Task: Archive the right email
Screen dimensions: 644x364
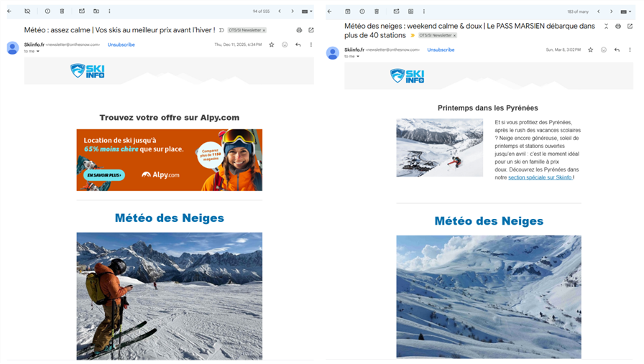Action: pyautogui.click(x=347, y=11)
